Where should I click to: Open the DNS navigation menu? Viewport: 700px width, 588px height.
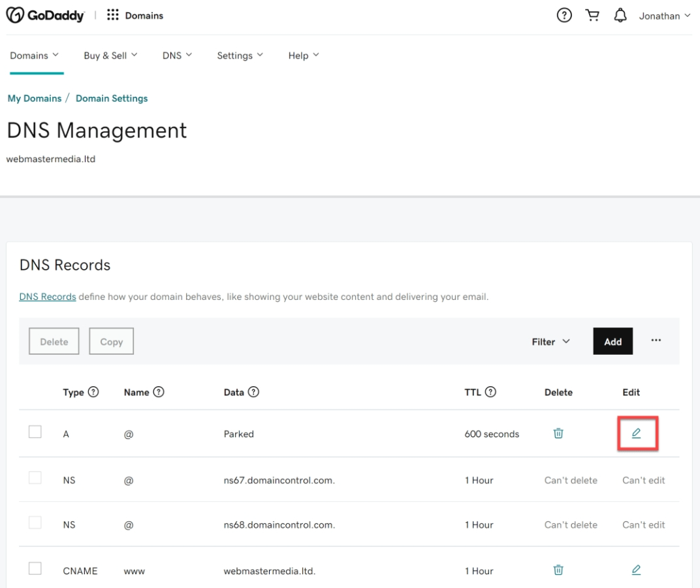[x=177, y=56]
